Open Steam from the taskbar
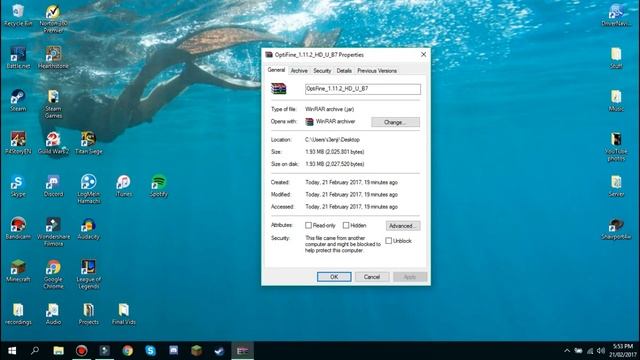Screen dimensions: 640x360 coord(219,351)
